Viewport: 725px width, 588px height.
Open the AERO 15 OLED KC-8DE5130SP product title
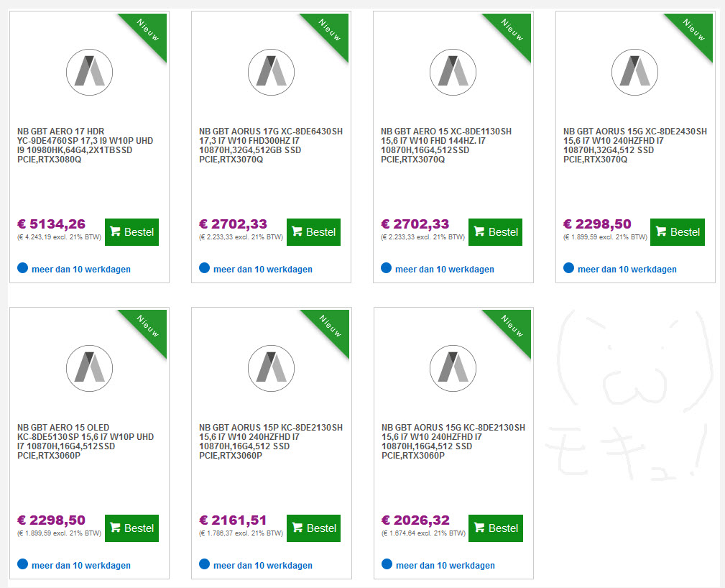click(86, 441)
